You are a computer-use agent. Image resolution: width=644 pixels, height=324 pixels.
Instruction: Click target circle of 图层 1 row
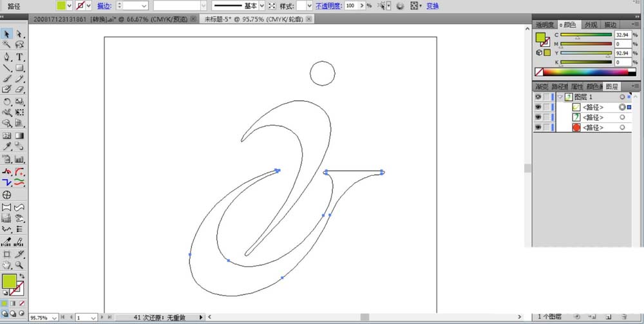click(x=622, y=97)
